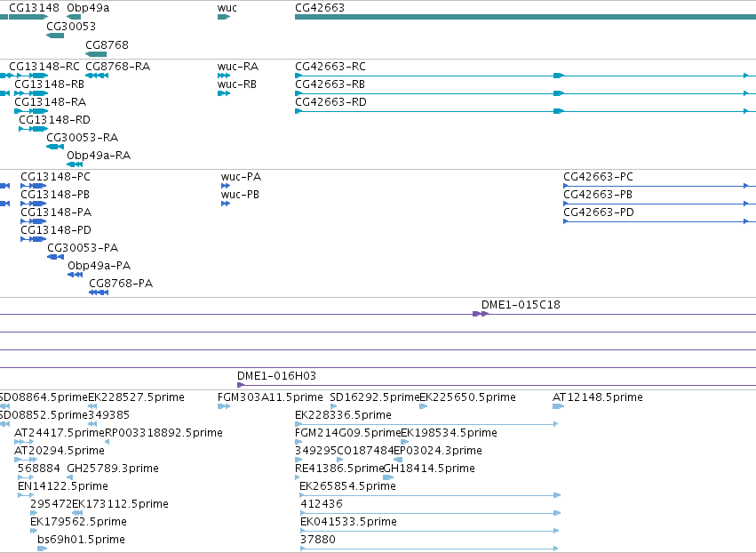Select the CG30053 gene label

coord(71,26)
